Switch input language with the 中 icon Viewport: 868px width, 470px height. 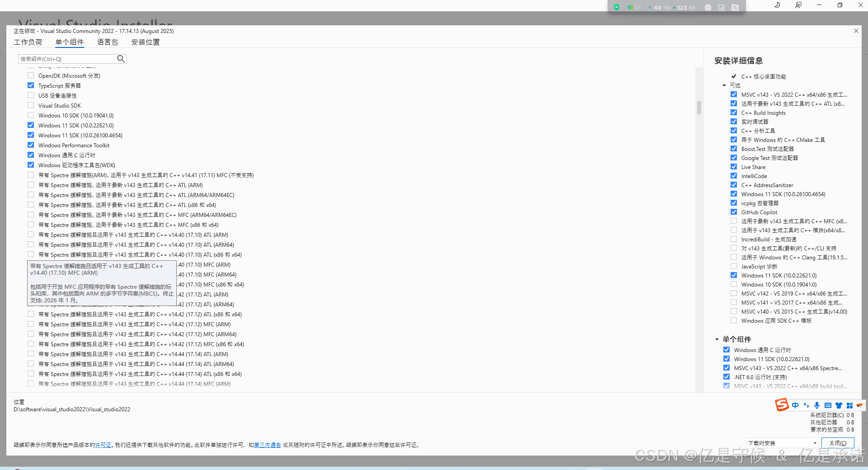pyautogui.click(x=795, y=405)
